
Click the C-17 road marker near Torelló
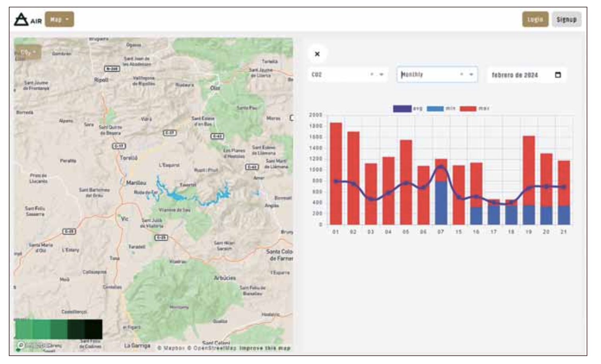click(119, 146)
